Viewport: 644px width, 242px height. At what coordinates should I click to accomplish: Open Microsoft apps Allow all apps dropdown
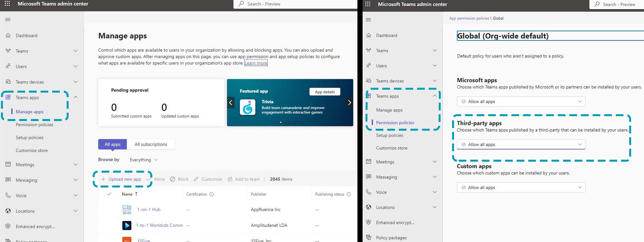(x=521, y=101)
